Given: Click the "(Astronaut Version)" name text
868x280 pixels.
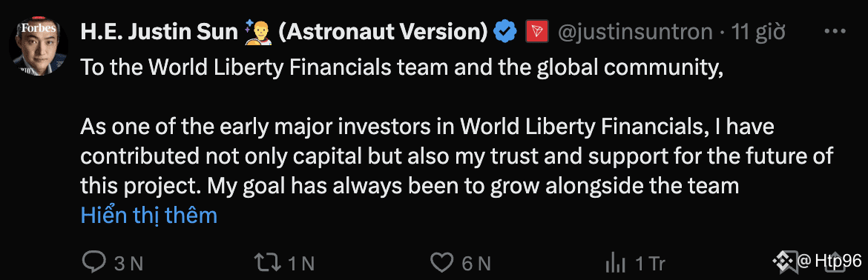Looking at the screenshot, I should click(383, 33).
